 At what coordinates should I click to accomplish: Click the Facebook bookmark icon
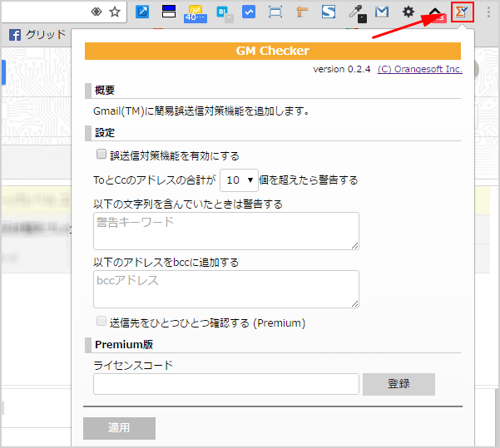point(15,35)
